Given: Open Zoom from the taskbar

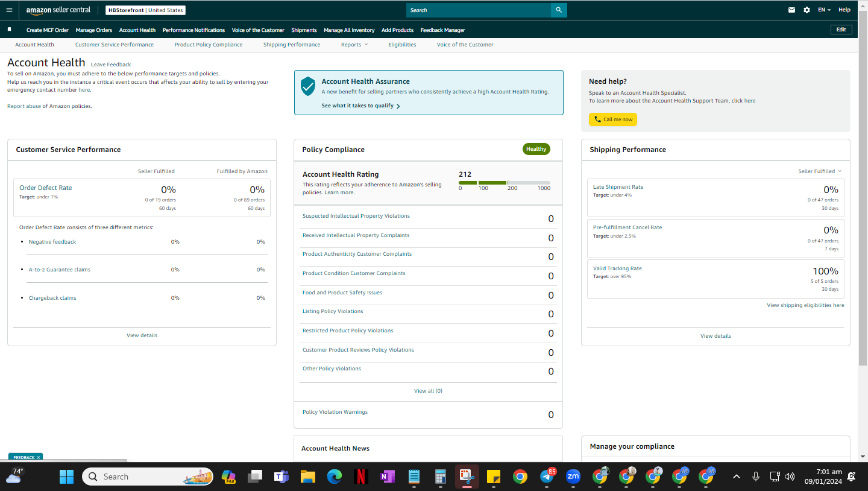Looking at the screenshot, I should pos(573,477).
